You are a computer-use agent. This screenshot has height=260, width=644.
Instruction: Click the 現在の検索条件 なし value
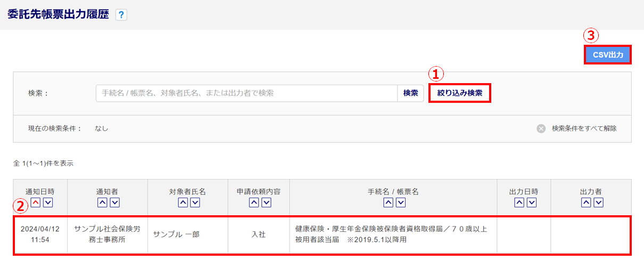pos(101,128)
